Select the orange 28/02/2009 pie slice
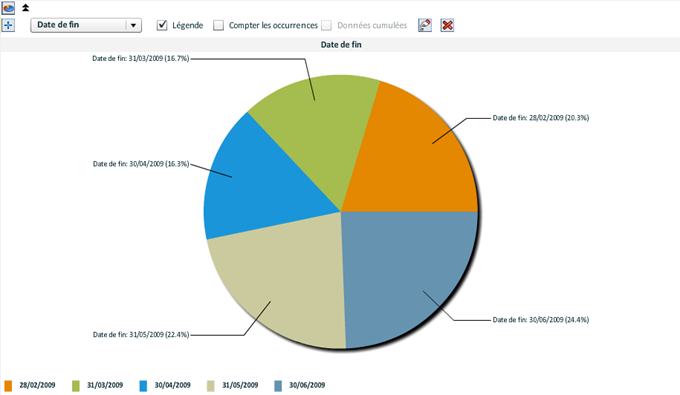Viewport: 680px width, 395px height. tap(416, 156)
